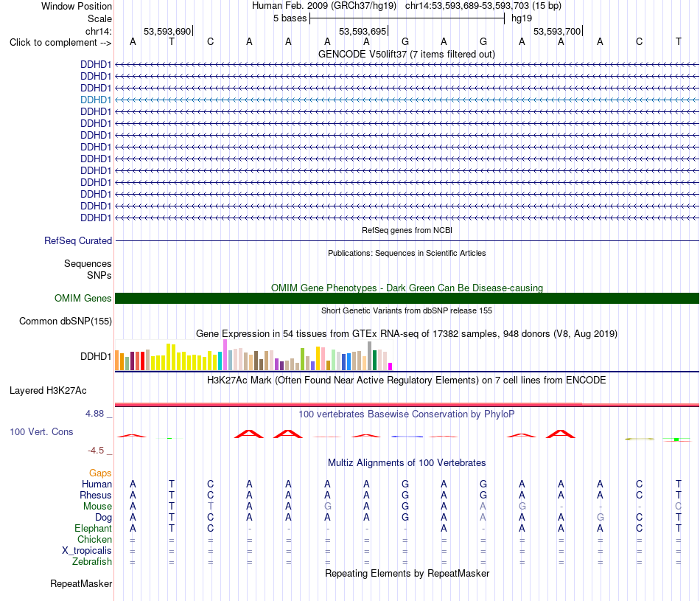
Task: Click the Layered H3K27Ac label
Action: coord(48,391)
